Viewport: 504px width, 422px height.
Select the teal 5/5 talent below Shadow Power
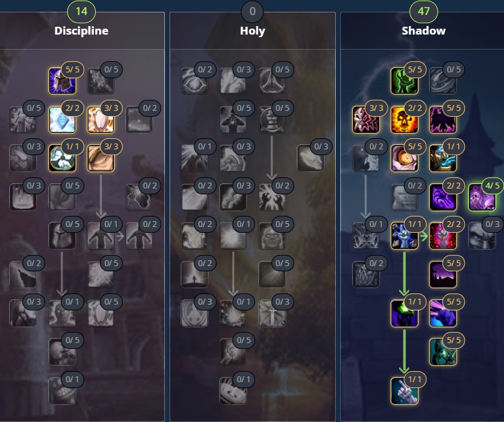click(x=443, y=352)
